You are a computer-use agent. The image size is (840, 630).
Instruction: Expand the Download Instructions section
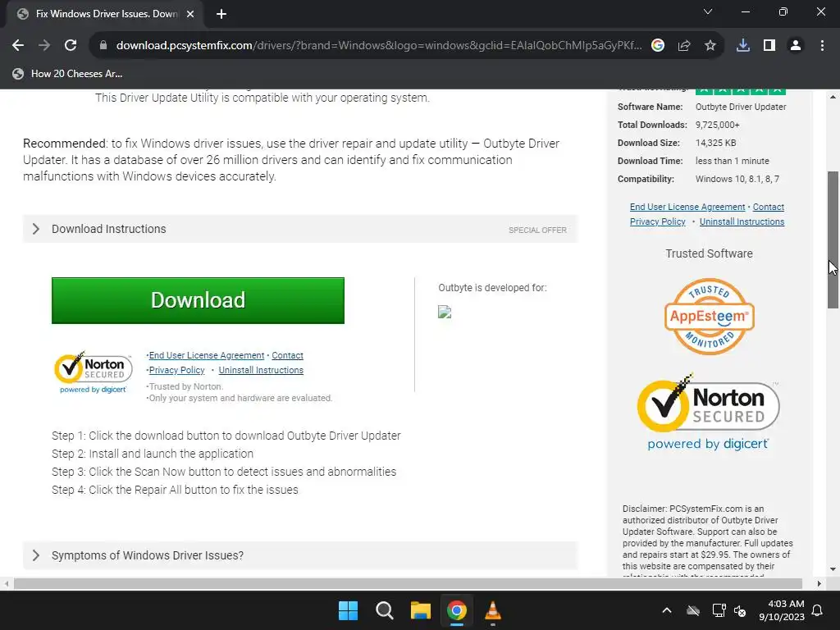coord(300,229)
